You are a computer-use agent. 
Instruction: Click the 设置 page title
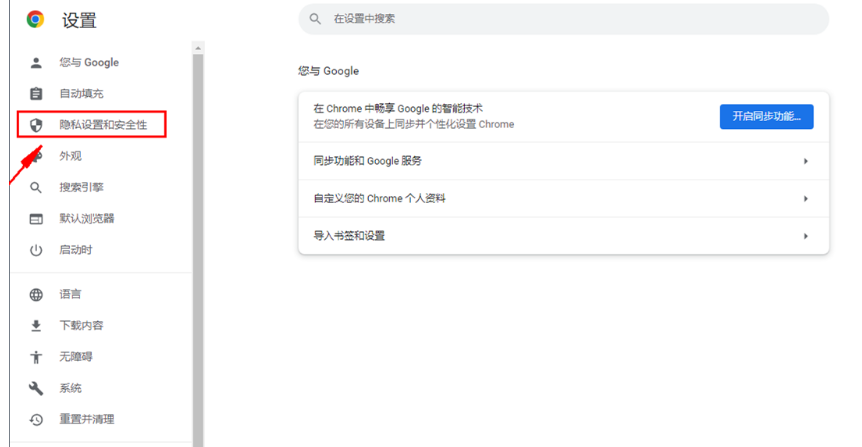click(x=79, y=20)
